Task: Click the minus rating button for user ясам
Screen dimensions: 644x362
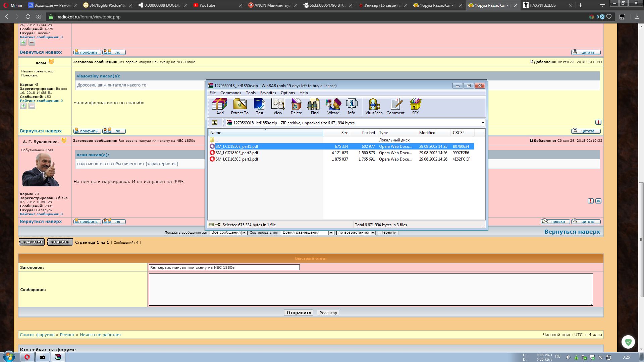Action: [32, 106]
